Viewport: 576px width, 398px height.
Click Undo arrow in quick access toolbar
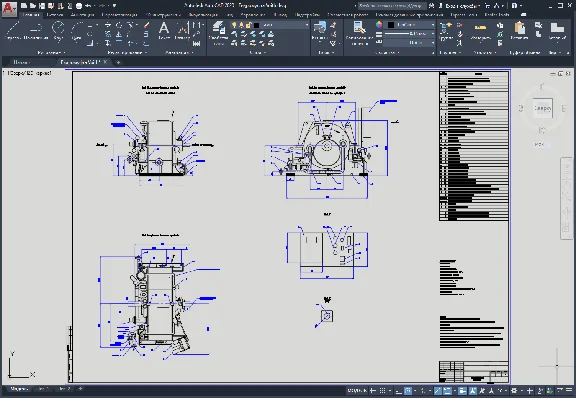point(88,6)
